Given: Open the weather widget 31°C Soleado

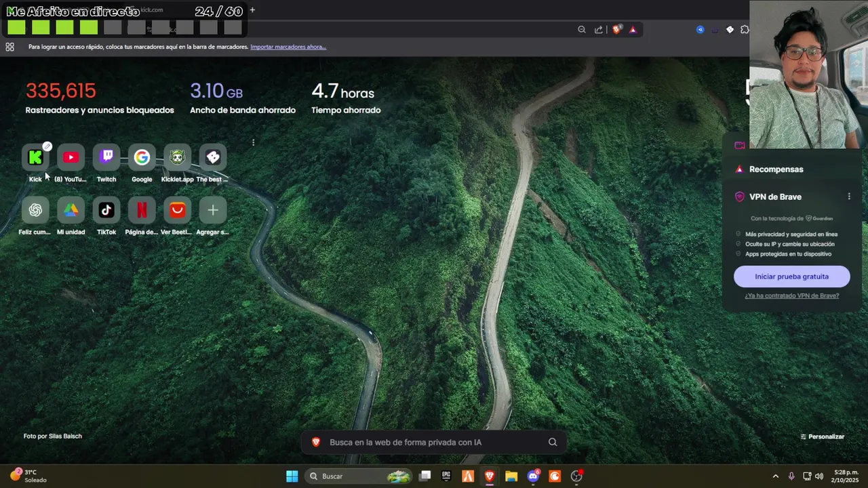Looking at the screenshot, I should 28,476.
